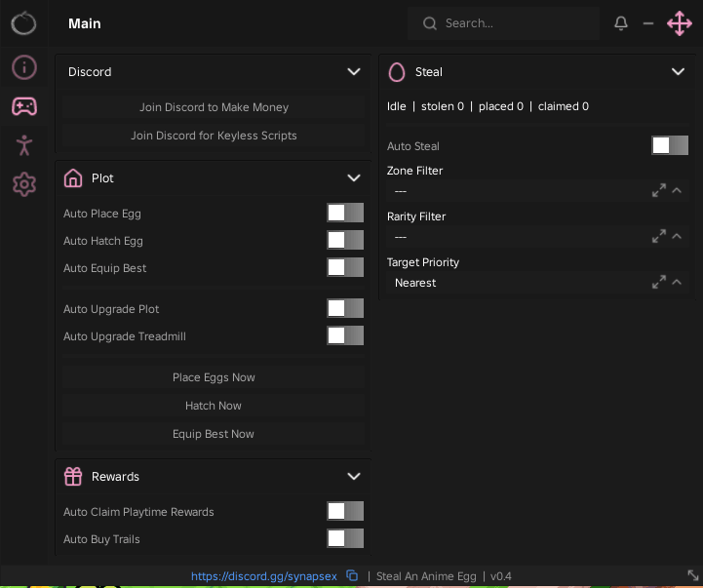This screenshot has height=588, width=703.
Task: Click Join Discord to Make Money
Action: coord(214,107)
